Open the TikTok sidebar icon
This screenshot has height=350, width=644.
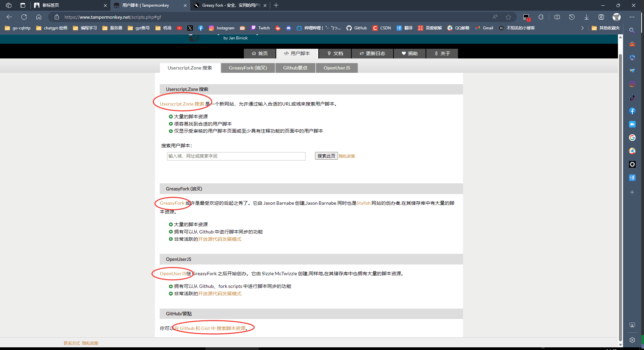pyautogui.click(x=632, y=98)
